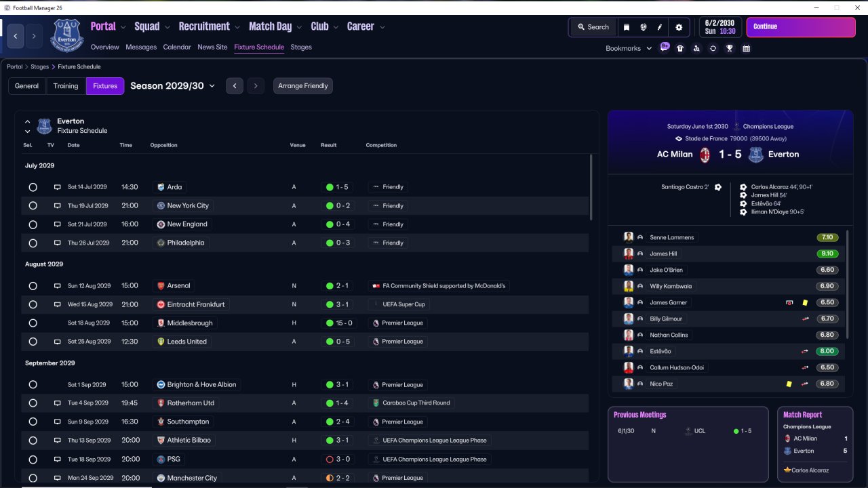This screenshot has width=868, height=488.
Task: Click the yellow card icon on James Garner's row
Action: tap(805, 303)
